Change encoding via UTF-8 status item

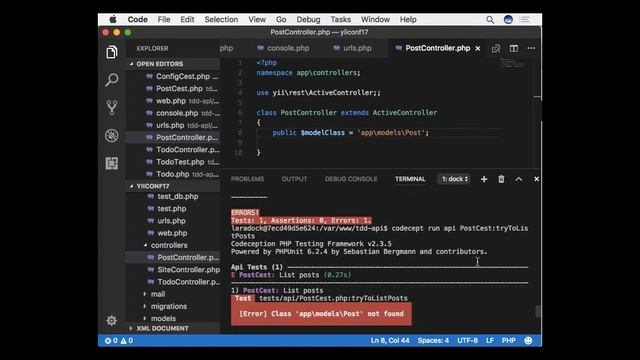(467, 340)
